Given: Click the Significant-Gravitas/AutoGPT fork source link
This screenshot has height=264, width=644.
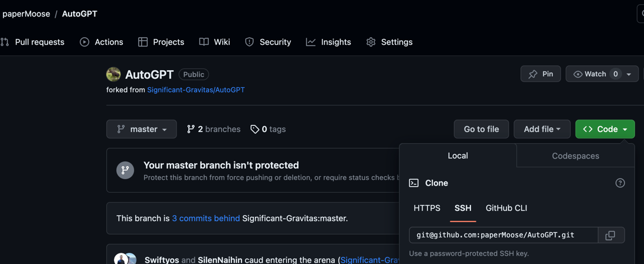Looking at the screenshot, I should 195,90.
